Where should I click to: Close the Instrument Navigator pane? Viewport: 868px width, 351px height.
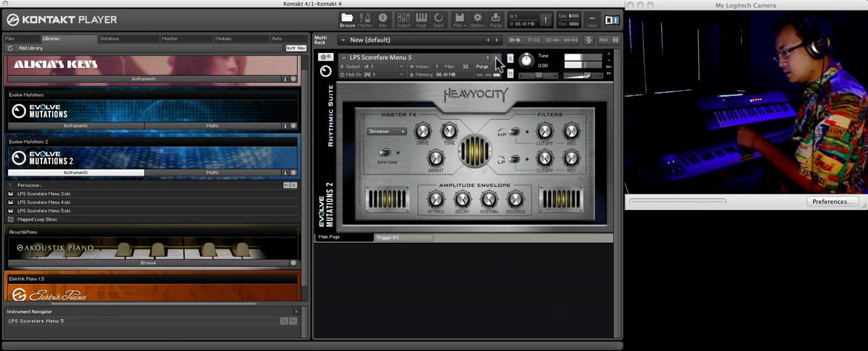coord(296,312)
